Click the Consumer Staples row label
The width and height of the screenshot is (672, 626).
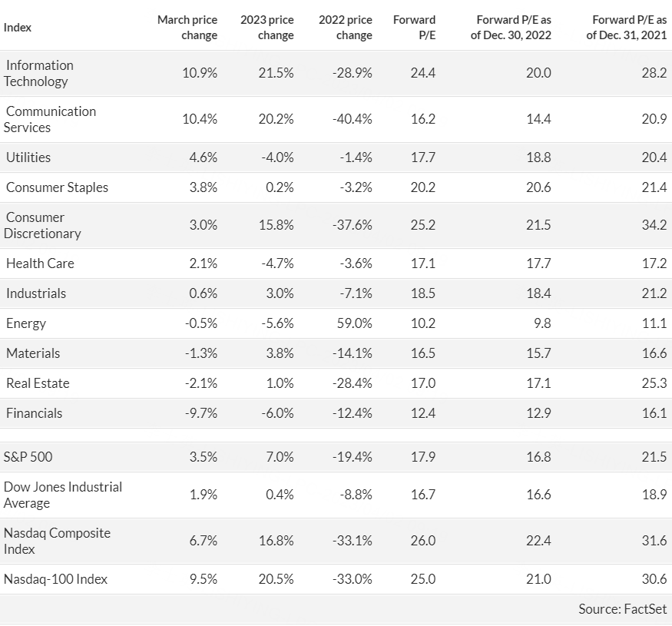pos(57,187)
